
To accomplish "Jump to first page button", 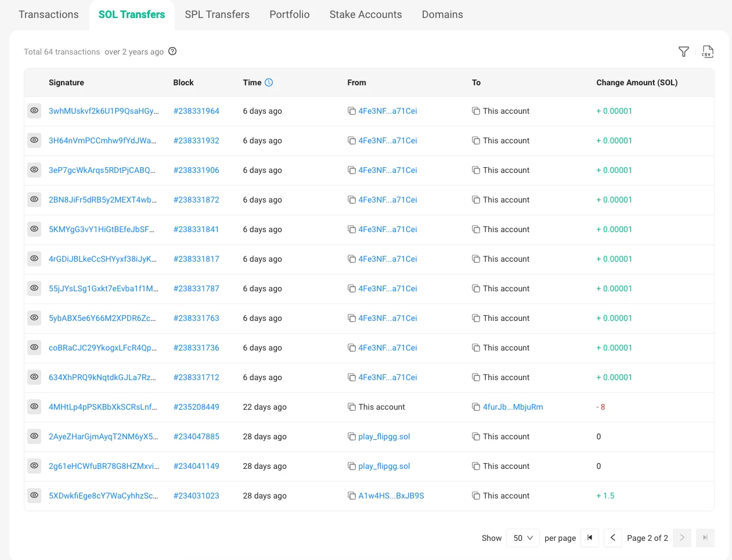I will pos(589,538).
